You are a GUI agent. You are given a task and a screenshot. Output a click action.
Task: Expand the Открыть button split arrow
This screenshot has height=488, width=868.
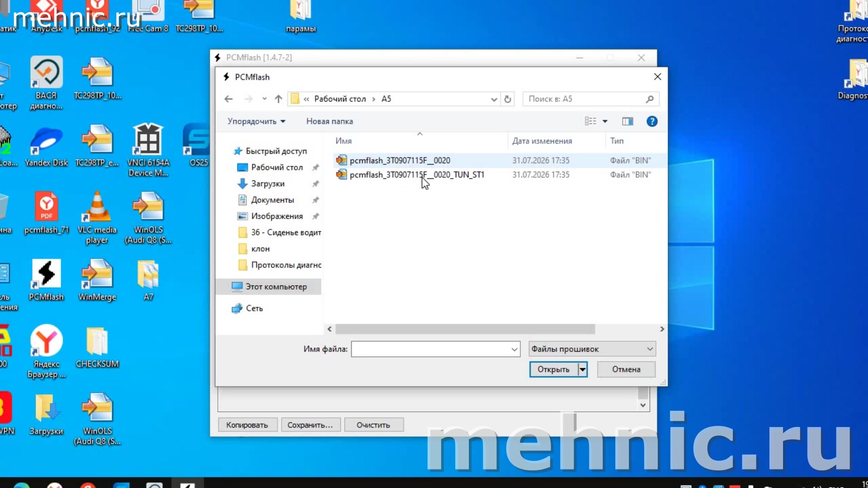click(583, 369)
